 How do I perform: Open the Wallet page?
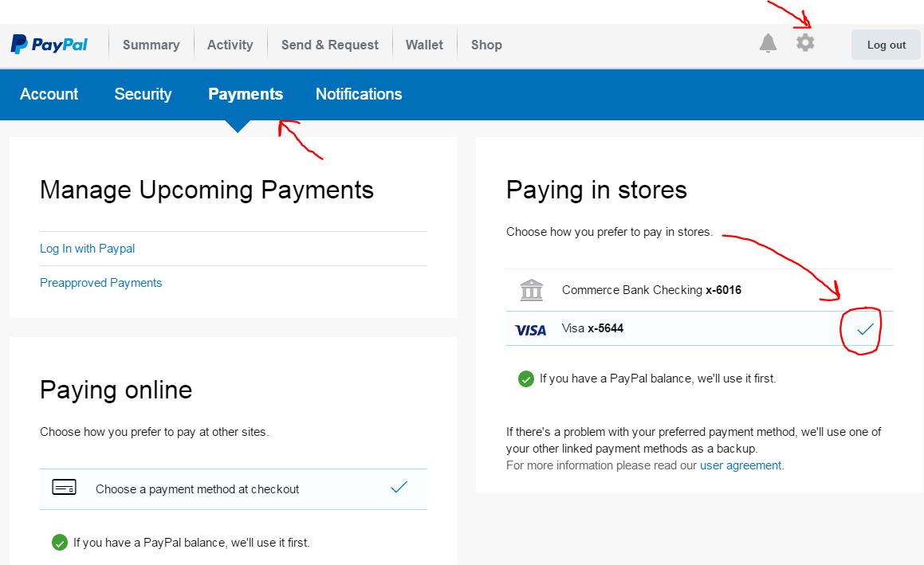tap(424, 45)
